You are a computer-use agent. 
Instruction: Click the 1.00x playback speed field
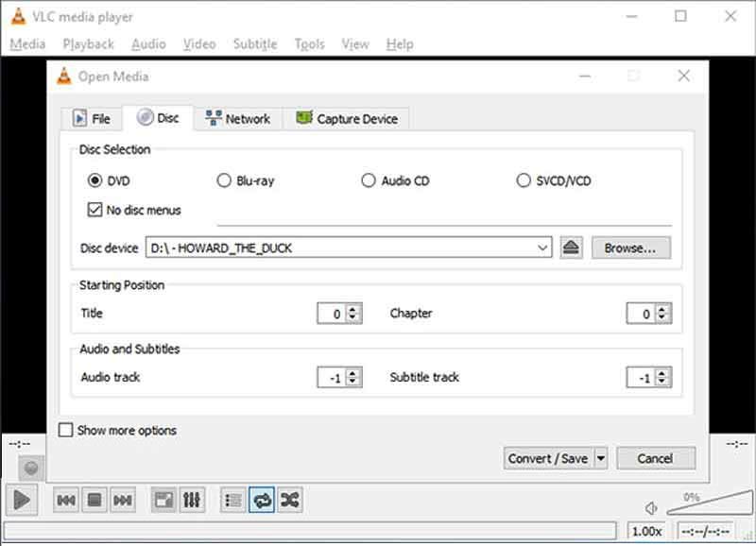click(646, 531)
